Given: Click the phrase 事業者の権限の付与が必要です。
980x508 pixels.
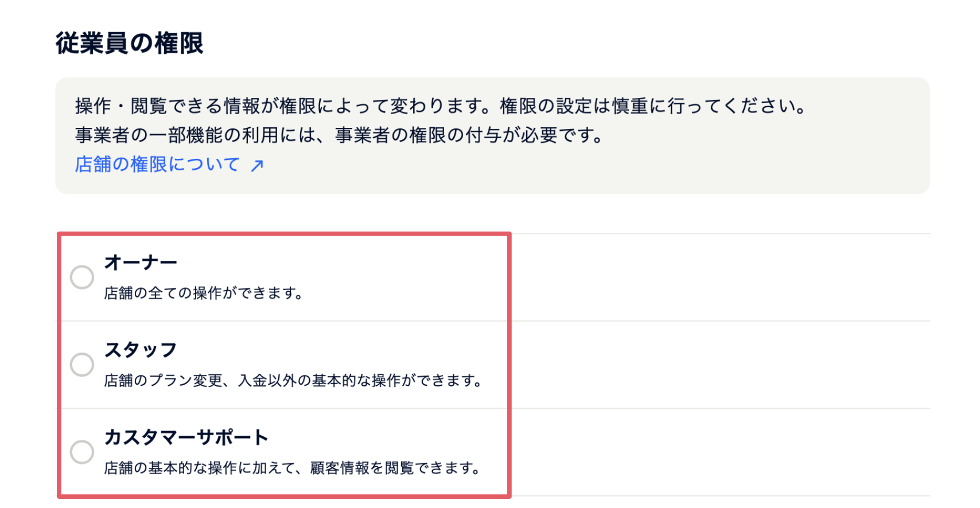Looking at the screenshot, I should coord(469,135).
